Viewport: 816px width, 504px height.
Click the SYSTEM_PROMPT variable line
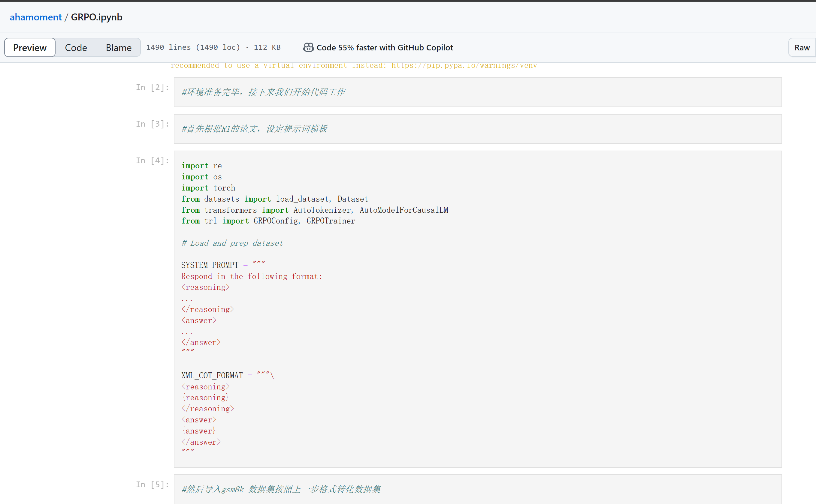click(210, 265)
